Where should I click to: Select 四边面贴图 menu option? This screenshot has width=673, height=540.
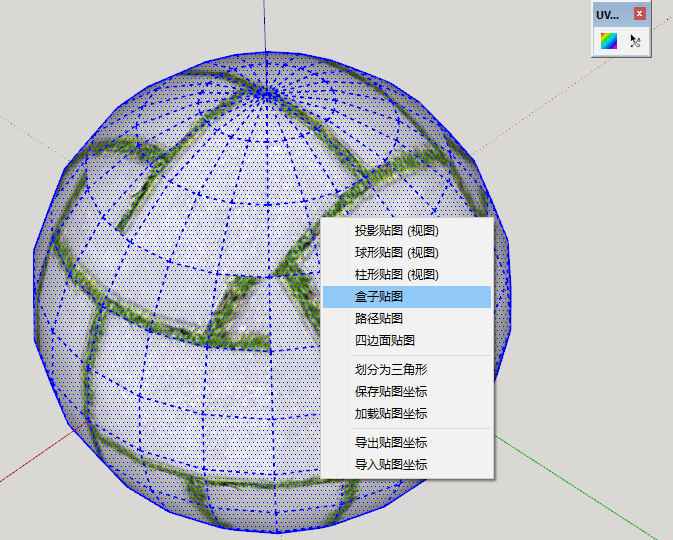pyautogui.click(x=384, y=341)
